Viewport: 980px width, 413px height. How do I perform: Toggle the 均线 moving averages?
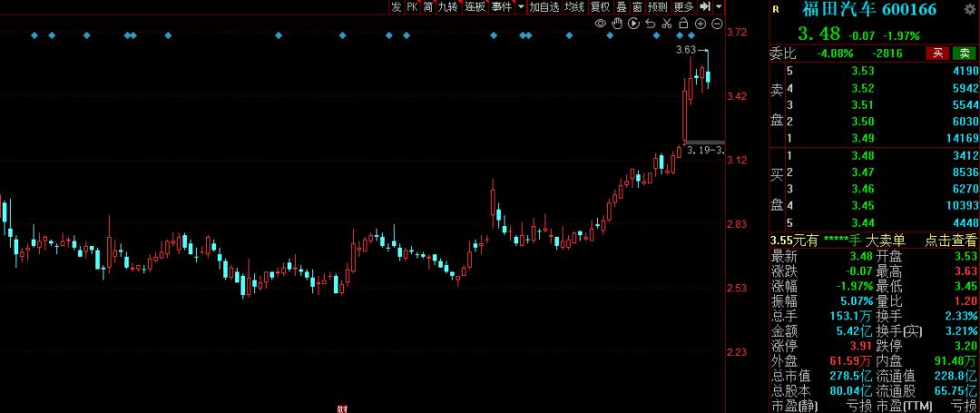pyautogui.click(x=574, y=7)
